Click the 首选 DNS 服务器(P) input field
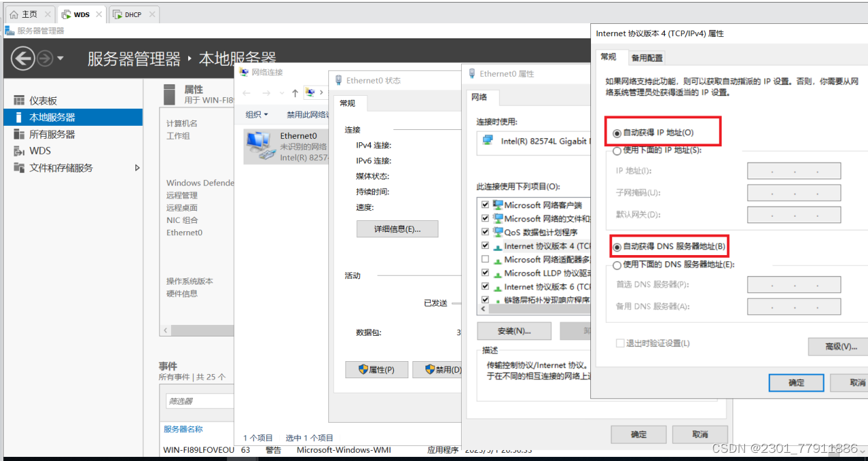Image resolution: width=868 pixels, height=461 pixels. pos(794,285)
